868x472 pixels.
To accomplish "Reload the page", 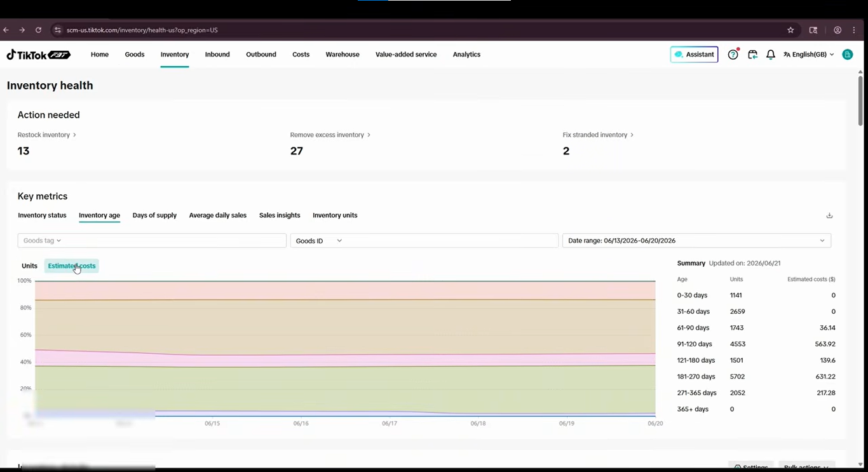I will 38,30.
